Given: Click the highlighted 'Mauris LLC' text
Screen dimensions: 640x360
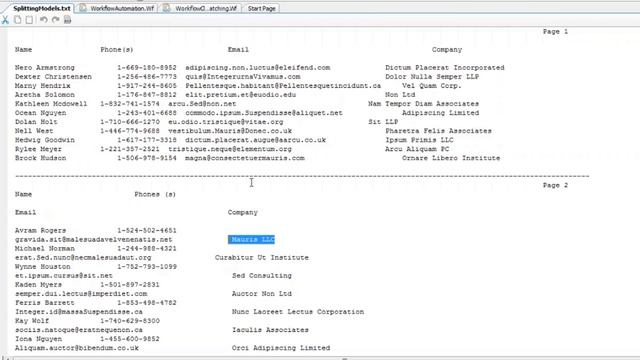Looking at the screenshot, I should [x=251, y=240].
